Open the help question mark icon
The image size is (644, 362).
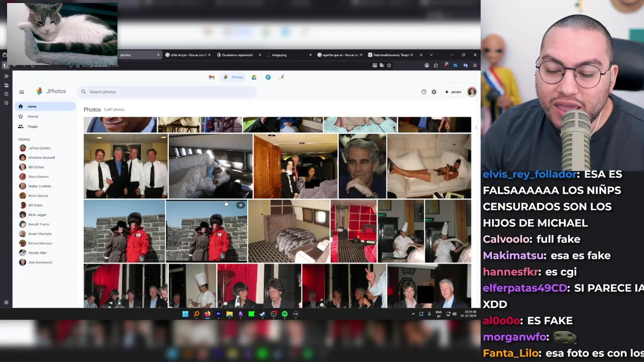click(x=424, y=92)
